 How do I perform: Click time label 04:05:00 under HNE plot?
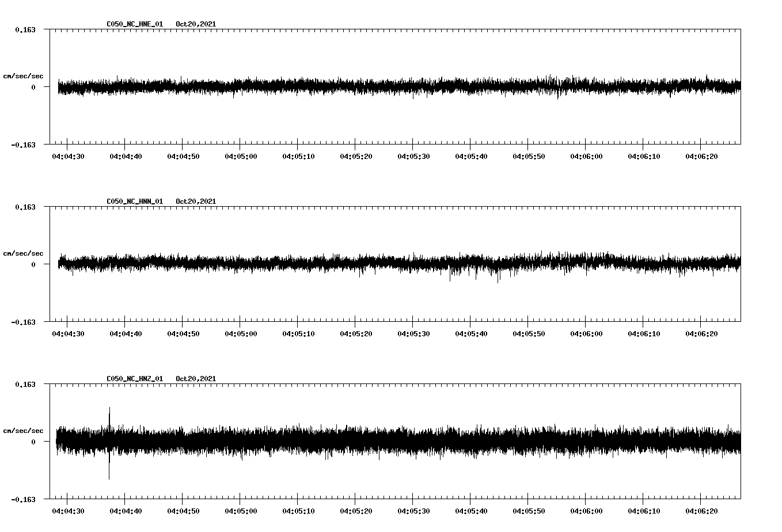[x=241, y=157]
